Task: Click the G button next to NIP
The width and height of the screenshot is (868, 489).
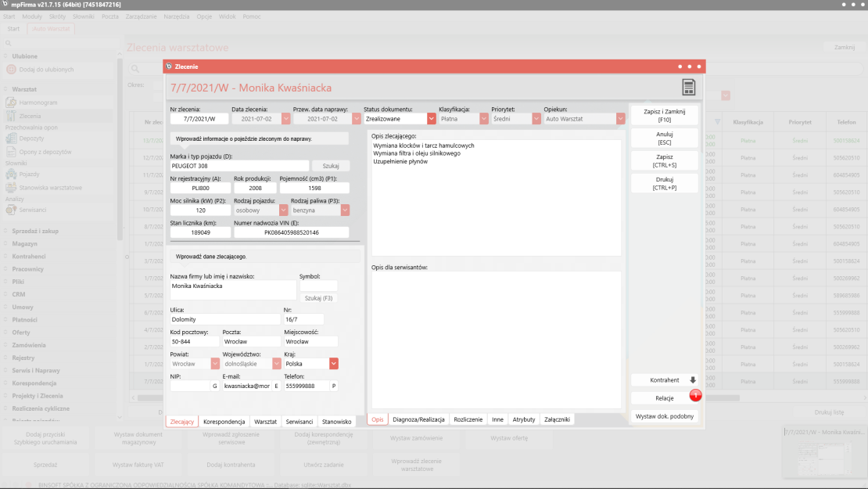Action: coord(215,386)
